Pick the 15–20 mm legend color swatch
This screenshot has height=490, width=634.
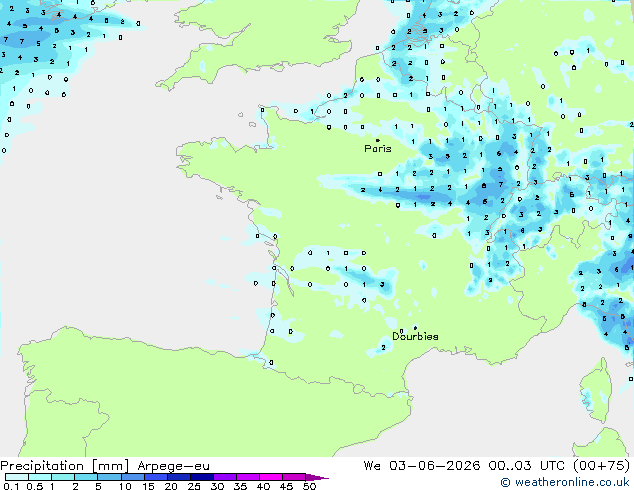[x=155, y=477]
